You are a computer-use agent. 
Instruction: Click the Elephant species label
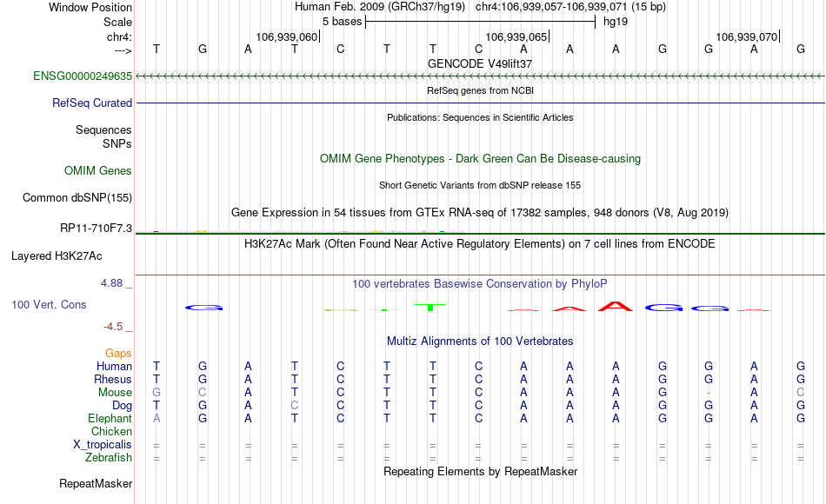tap(110, 418)
